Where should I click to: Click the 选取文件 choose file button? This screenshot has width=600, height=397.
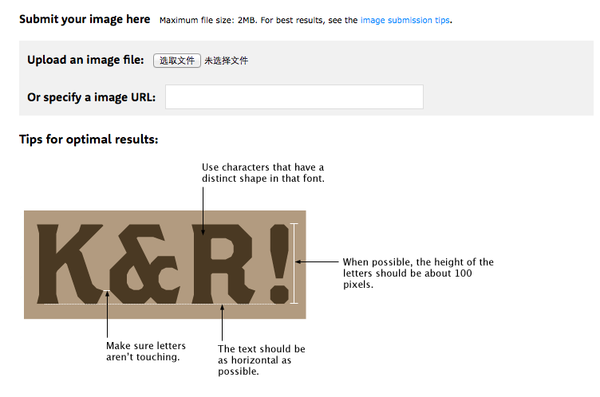click(x=177, y=60)
